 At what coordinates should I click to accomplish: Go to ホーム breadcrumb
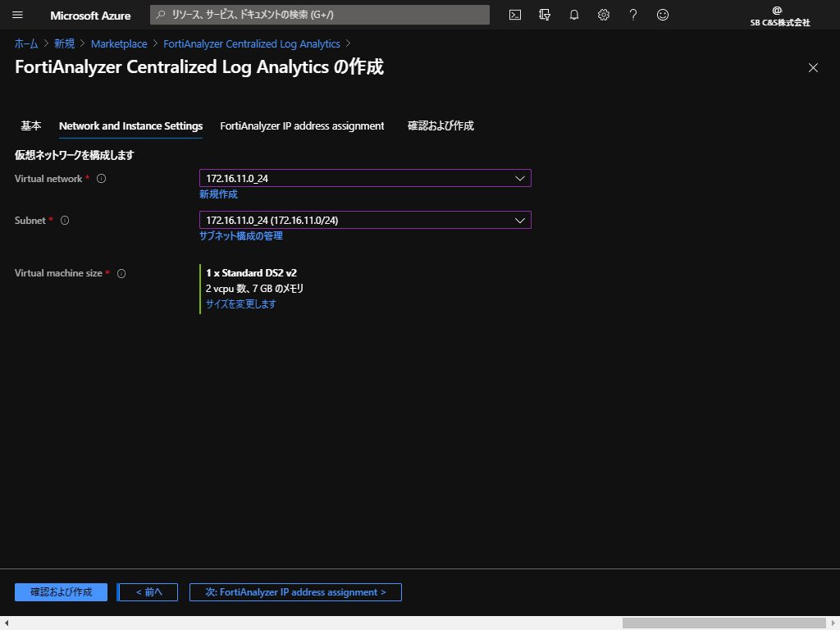(x=26, y=44)
